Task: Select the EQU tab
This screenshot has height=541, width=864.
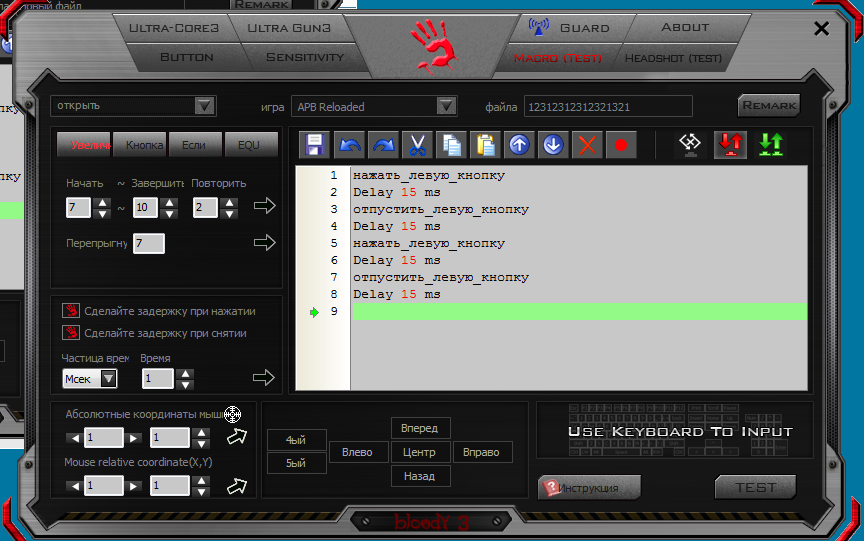Action: pyautogui.click(x=251, y=145)
